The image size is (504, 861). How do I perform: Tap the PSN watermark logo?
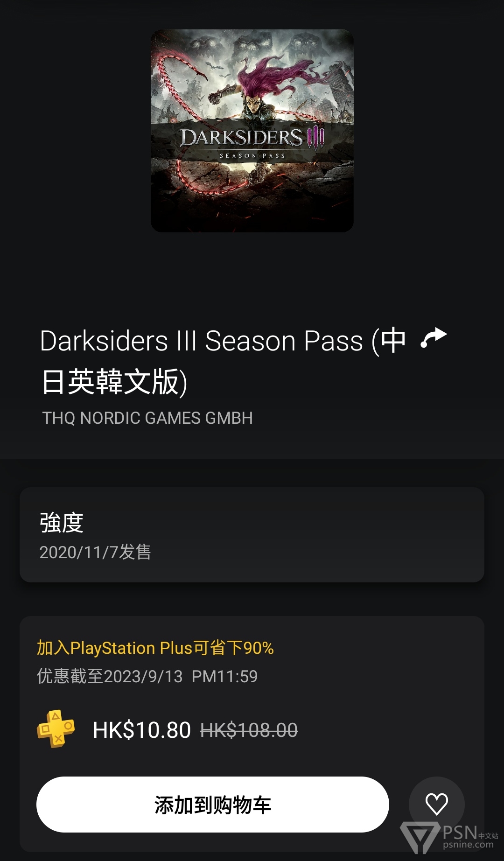click(x=449, y=837)
